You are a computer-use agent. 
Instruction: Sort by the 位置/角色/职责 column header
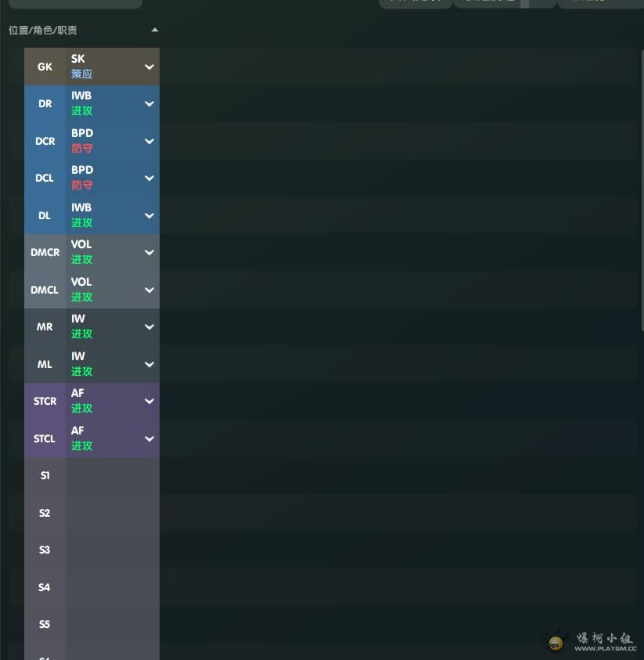click(x=43, y=31)
